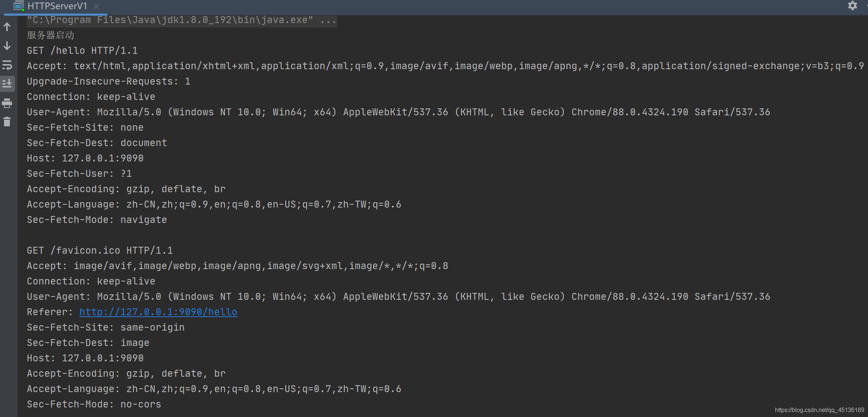
Task: Click 'Sec-Fetch-Mode: navigate' line
Action: (97, 220)
